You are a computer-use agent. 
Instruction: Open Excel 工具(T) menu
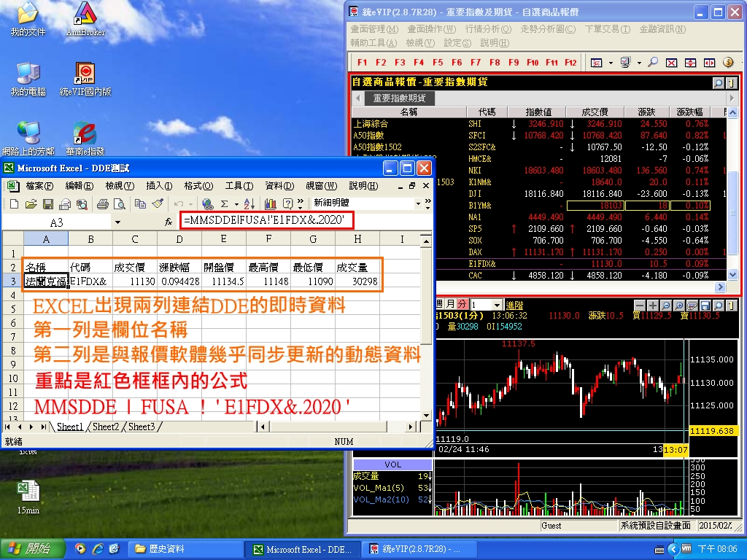click(239, 186)
